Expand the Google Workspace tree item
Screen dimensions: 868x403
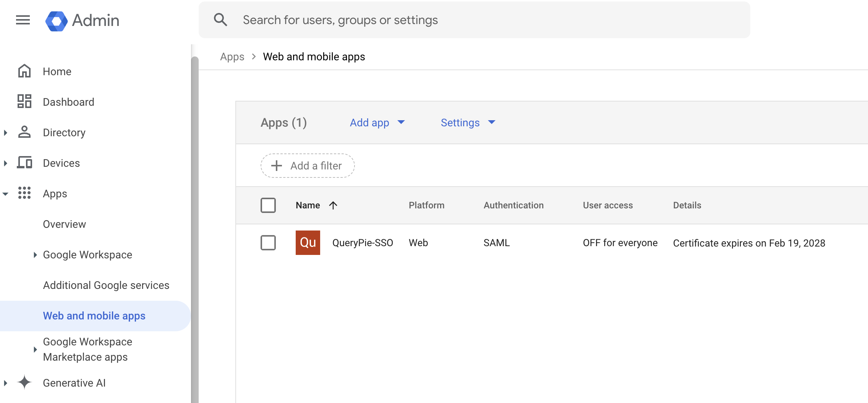coord(35,255)
